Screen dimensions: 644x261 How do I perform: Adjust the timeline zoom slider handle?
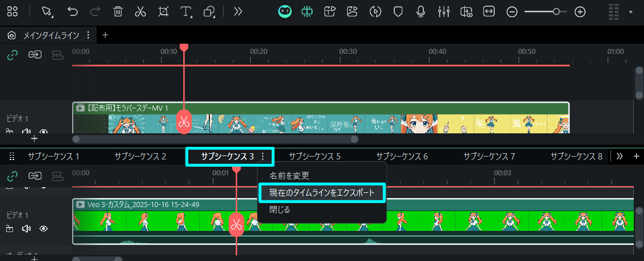click(x=556, y=11)
